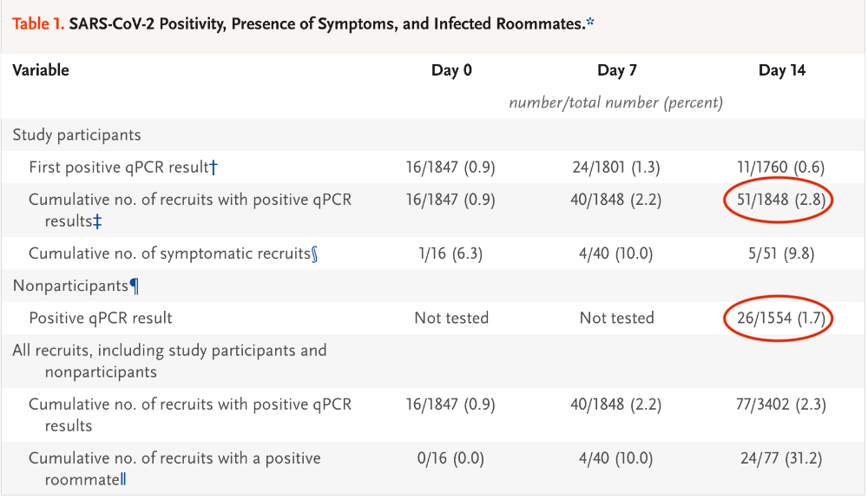This screenshot has height=500, width=868.
Task: Select the 'Day 7' column header
Action: [x=617, y=70]
